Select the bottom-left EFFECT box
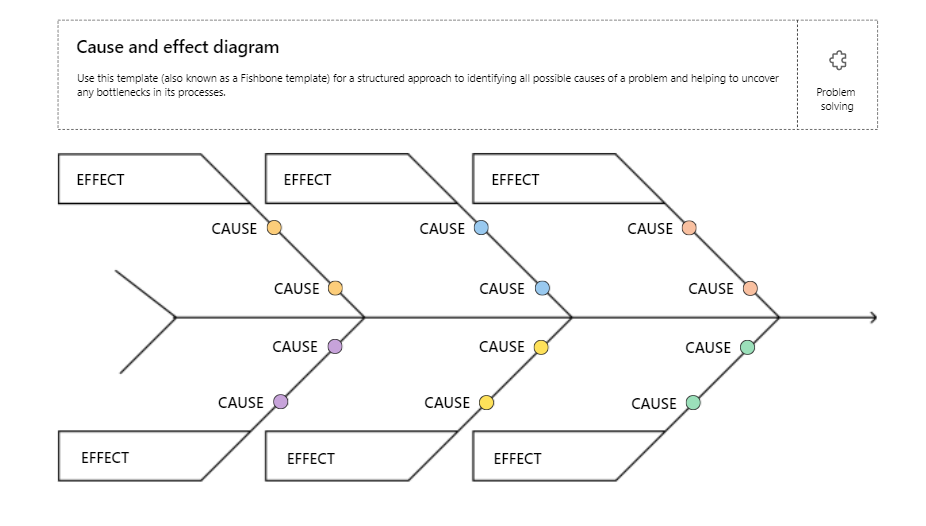Viewport: 926px width, 526px height. point(135,457)
